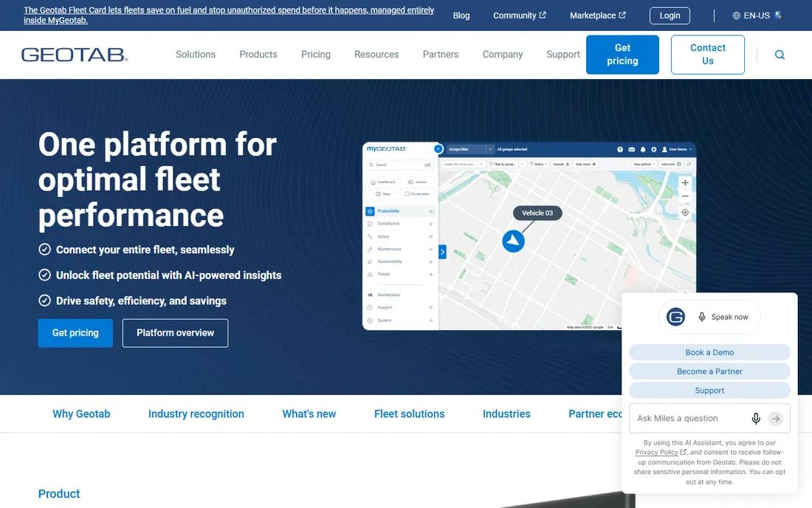The image size is (812, 508).
Task: Open the Partners menu
Action: click(440, 55)
